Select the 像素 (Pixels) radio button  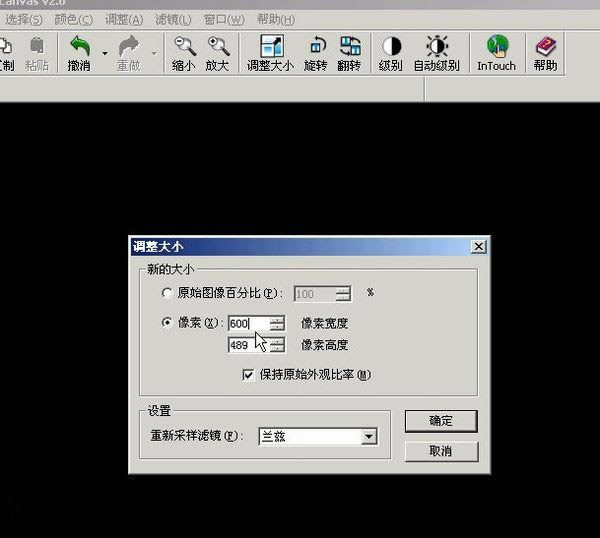[167, 323]
